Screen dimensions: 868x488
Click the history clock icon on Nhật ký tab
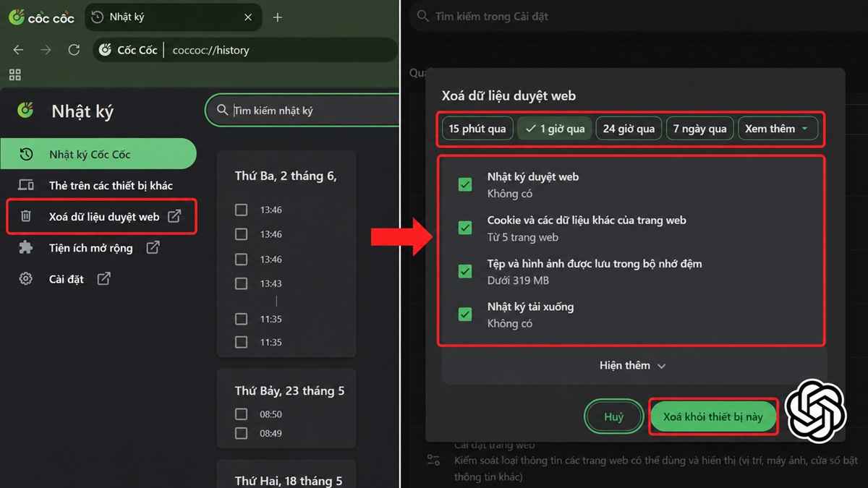click(97, 17)
